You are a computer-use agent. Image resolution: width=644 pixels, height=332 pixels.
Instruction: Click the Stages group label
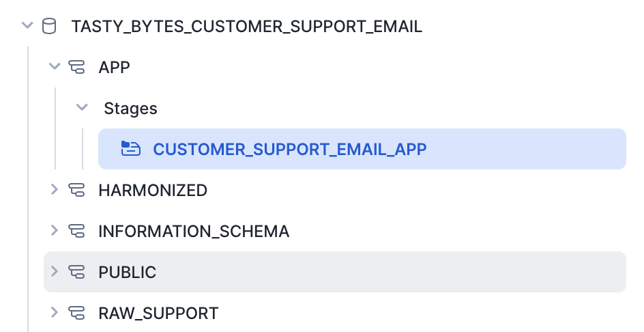[130, 108]
